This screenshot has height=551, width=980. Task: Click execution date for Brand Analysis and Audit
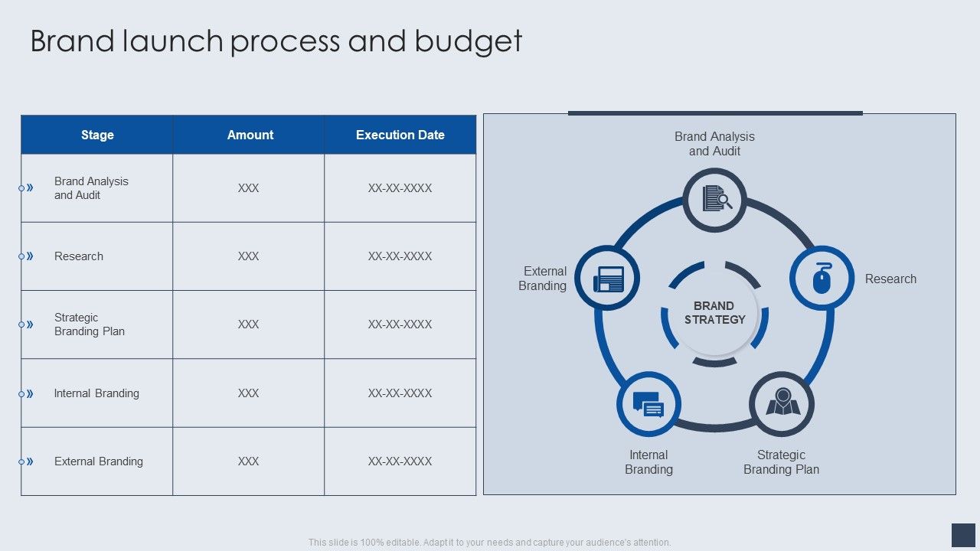coord(400,188)
